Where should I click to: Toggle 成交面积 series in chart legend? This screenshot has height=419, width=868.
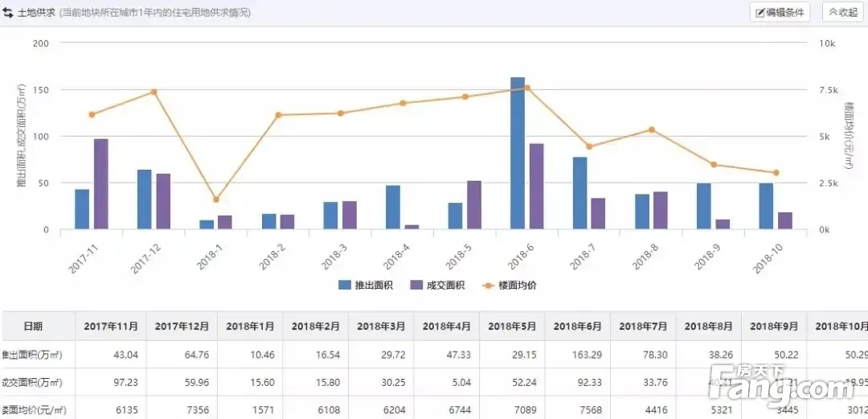[437, 285]
